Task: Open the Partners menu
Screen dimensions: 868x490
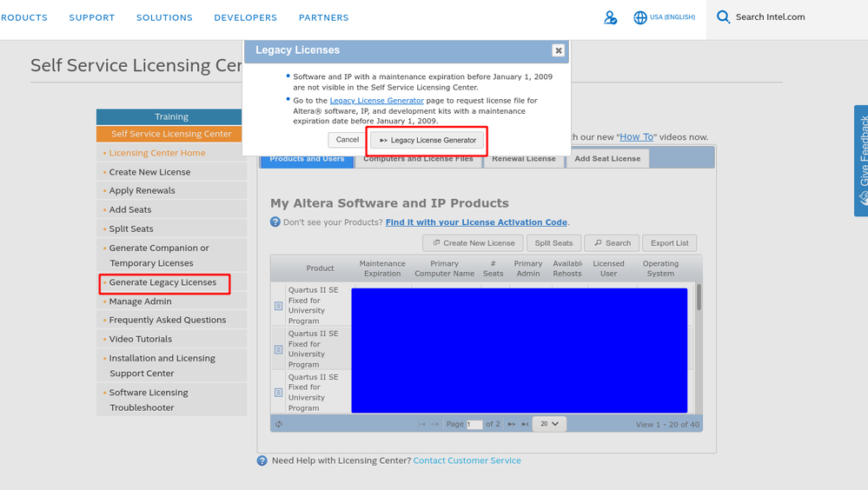Action: click(x=324, y=17)
